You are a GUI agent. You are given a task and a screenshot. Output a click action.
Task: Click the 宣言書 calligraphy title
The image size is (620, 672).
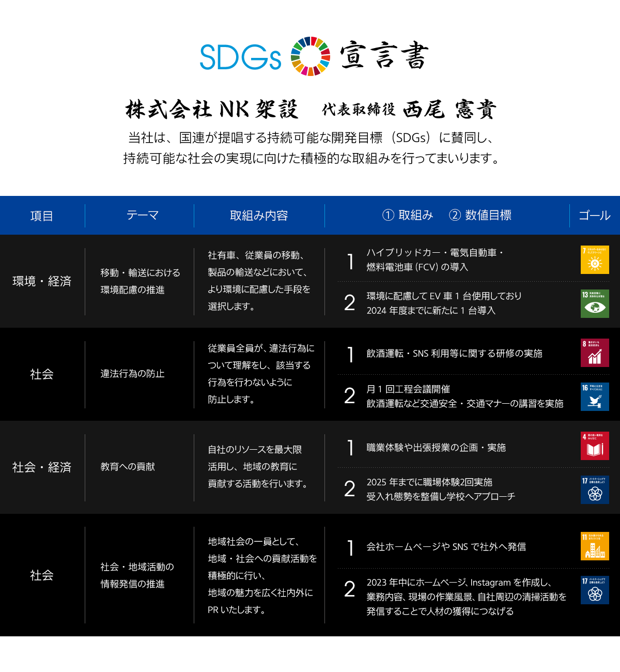[x=384, y=56]
